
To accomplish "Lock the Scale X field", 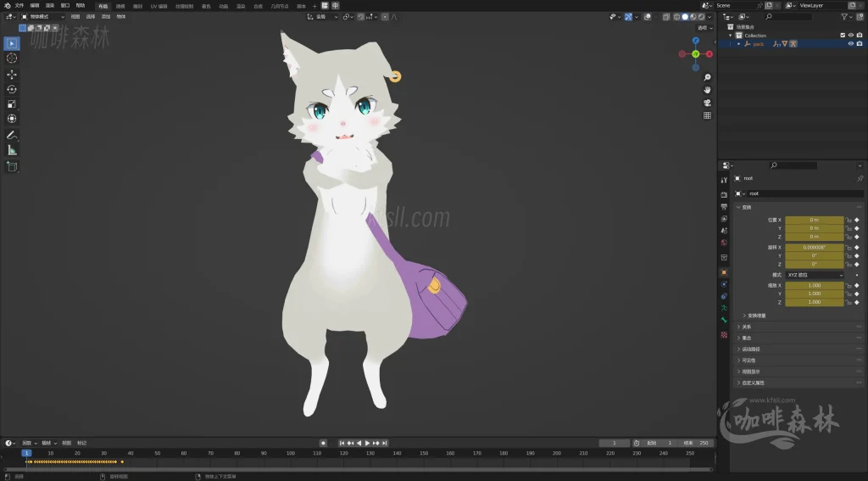I will [849, 285].
